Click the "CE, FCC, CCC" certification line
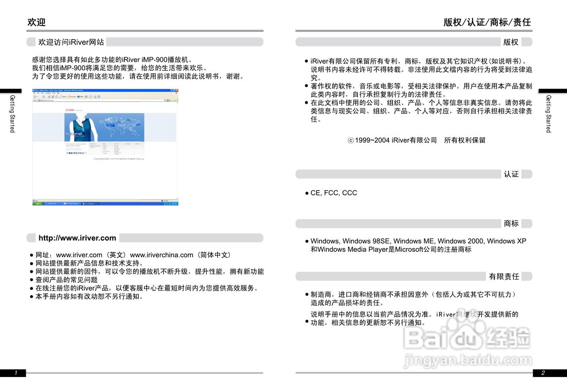The width and height of the screenshot is (567, 392). [x=334, y=193]
